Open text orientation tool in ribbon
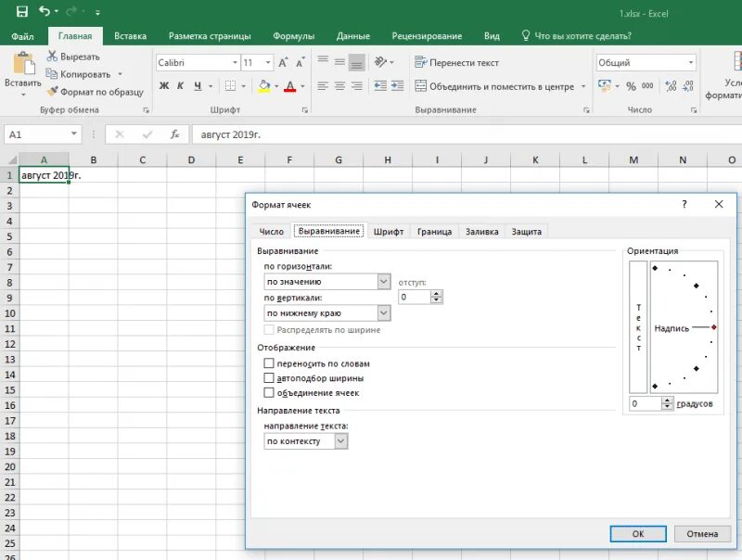This screenshot has width=742, height=560. pos(381,62)
